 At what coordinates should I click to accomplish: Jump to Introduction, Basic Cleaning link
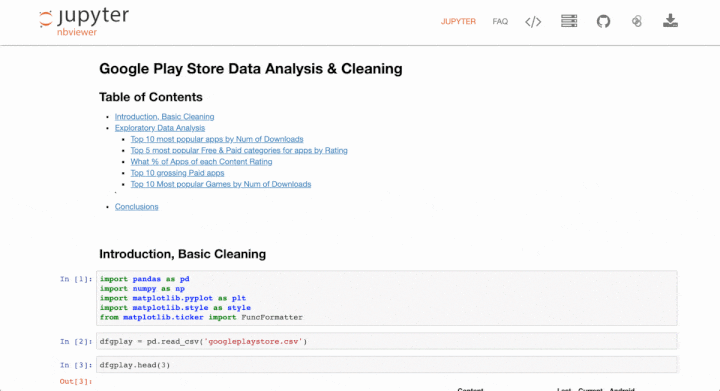click(164, 117)
